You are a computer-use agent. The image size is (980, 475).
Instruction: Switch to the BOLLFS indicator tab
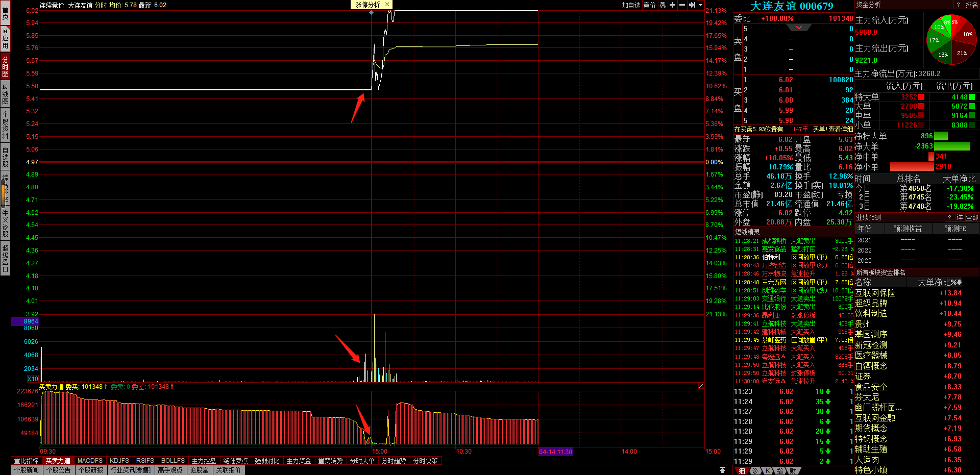(173, 461)
